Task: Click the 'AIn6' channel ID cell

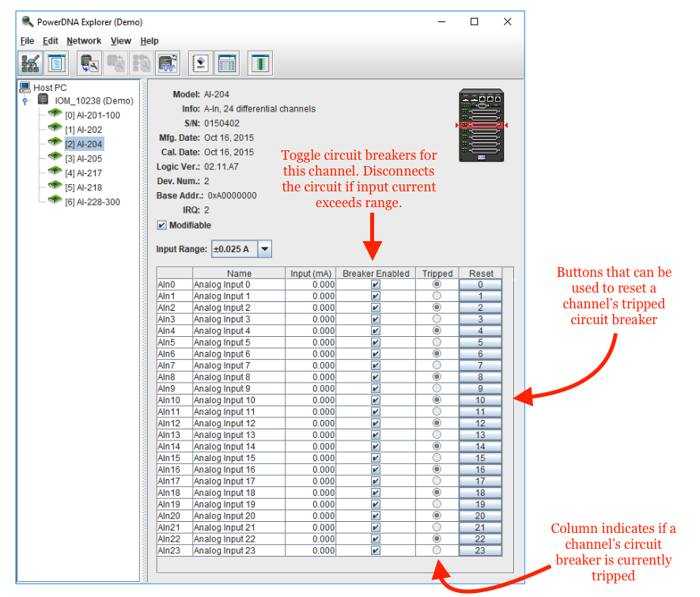Action: click(x=175, y=353)
